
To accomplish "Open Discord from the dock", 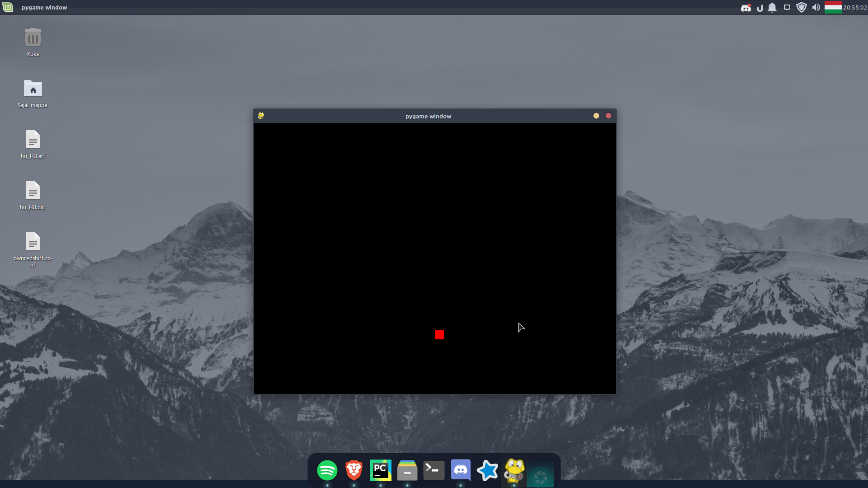I will point(460,470).
